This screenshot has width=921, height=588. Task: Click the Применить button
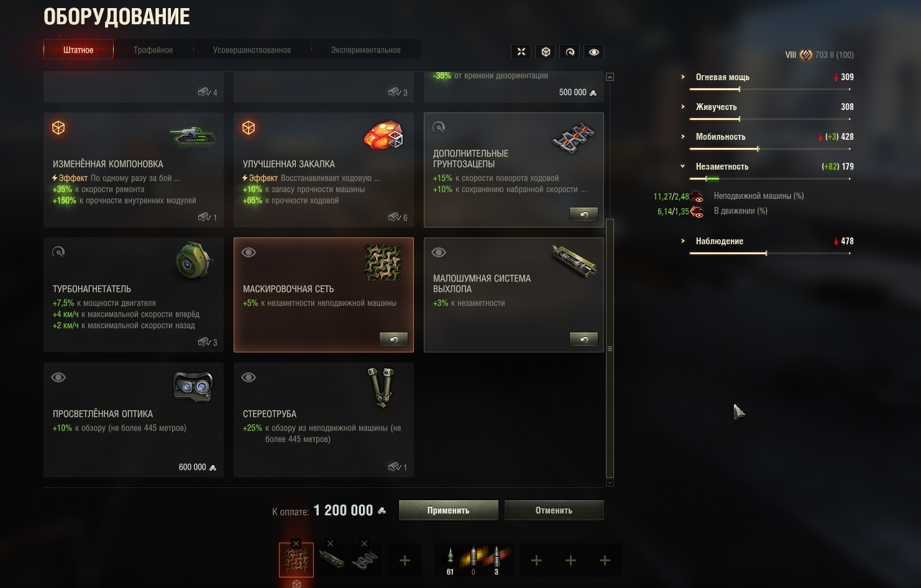[448, 510]
